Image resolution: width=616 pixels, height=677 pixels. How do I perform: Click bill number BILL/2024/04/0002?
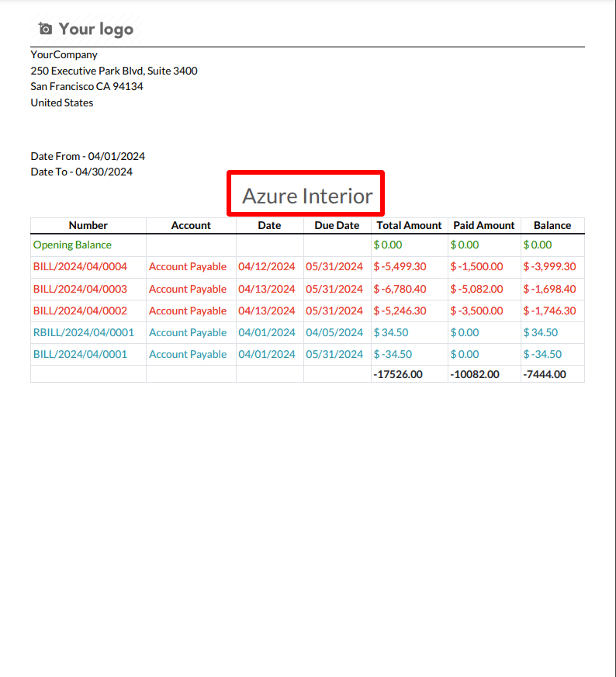point(80,311)
